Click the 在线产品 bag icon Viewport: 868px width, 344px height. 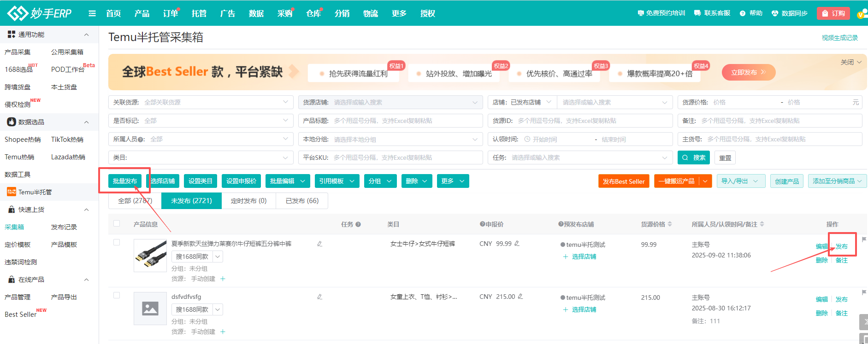[x=12, y=280]
